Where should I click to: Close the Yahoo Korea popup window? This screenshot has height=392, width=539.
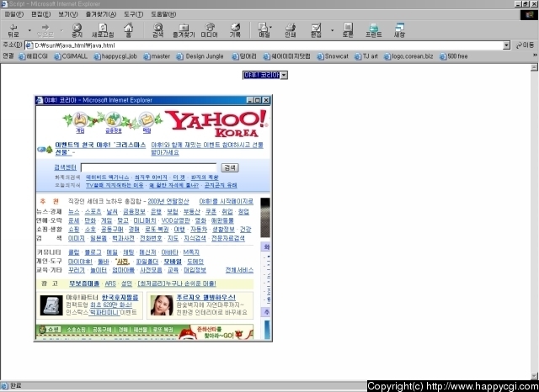(266, 100)
